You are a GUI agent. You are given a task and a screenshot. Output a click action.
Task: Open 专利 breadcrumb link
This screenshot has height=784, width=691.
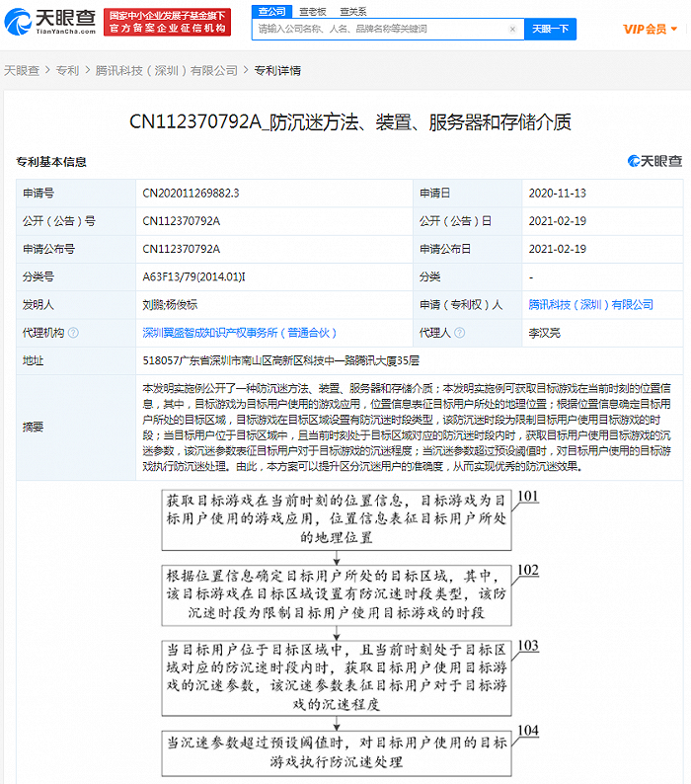click(67, 70)
